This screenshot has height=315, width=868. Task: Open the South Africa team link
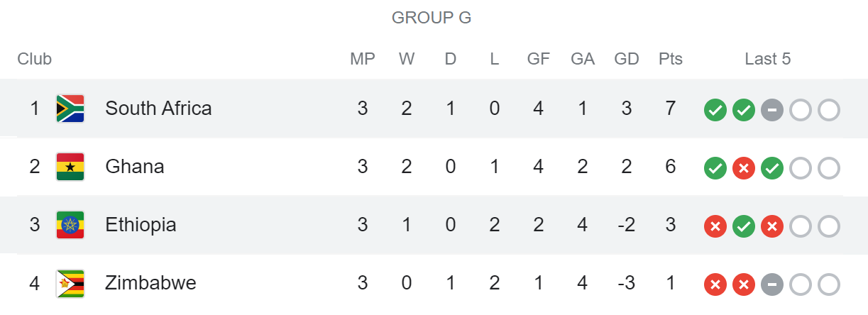pyautogui.click(x=158, y=109)
